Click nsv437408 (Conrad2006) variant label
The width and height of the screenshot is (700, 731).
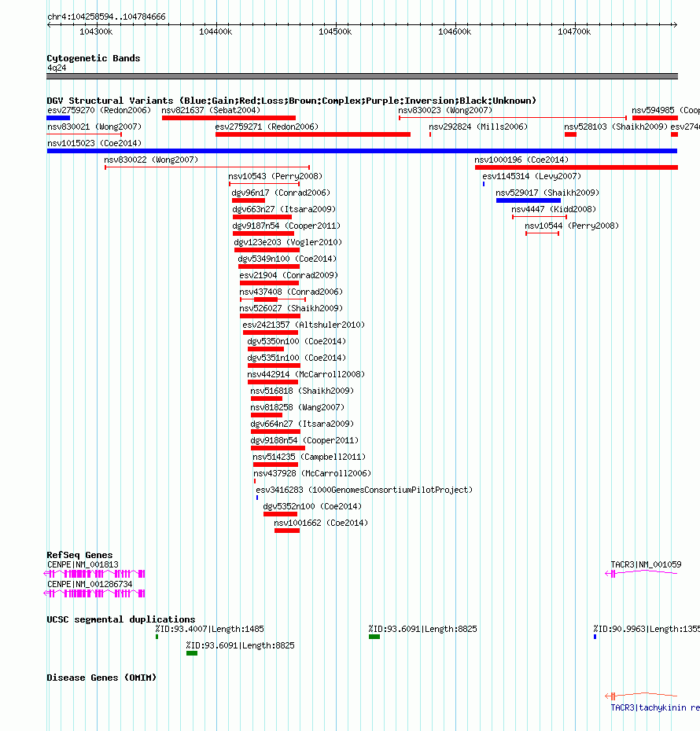pyautogui.click(x=291, y=292)
